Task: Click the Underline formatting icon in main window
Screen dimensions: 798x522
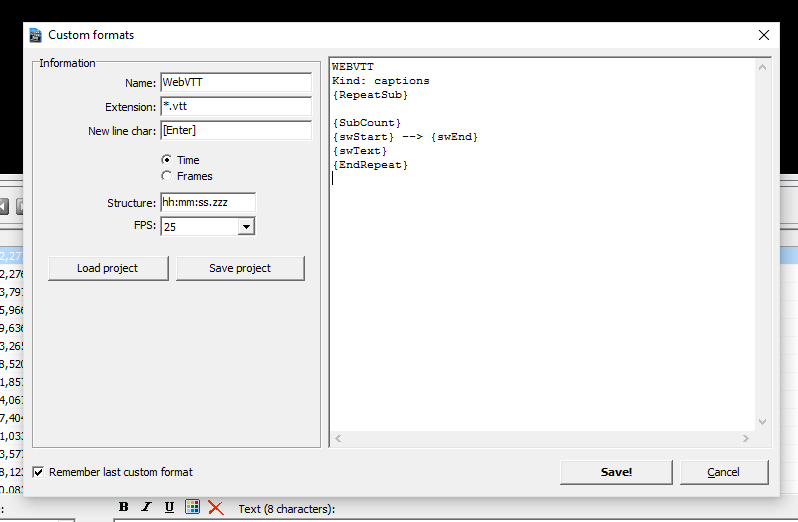Action: pyautogui.click(x=169, y=507)
